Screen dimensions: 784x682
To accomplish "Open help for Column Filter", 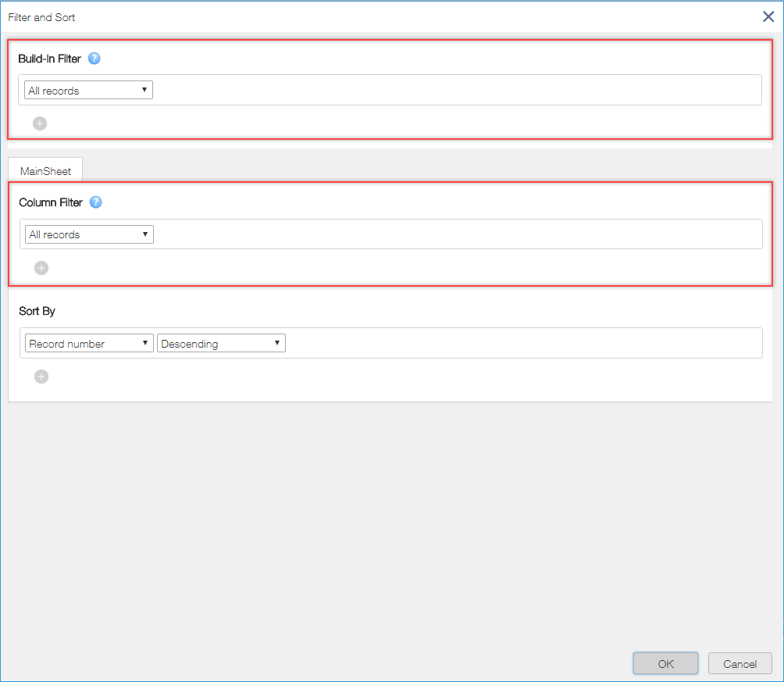I will [95, 202].
